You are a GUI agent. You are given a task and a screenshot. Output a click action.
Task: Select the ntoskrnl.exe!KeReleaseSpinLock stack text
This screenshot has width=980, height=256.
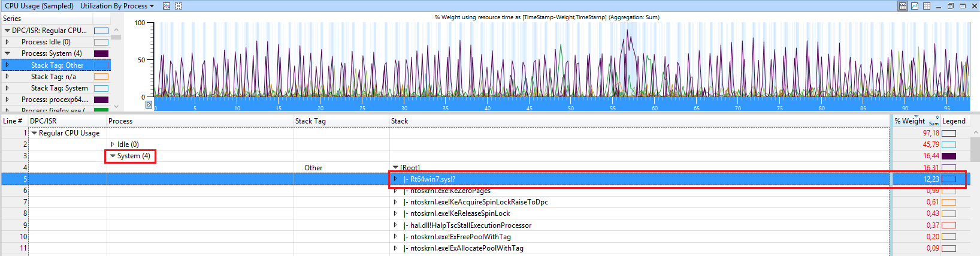click(x=460, y=213)
